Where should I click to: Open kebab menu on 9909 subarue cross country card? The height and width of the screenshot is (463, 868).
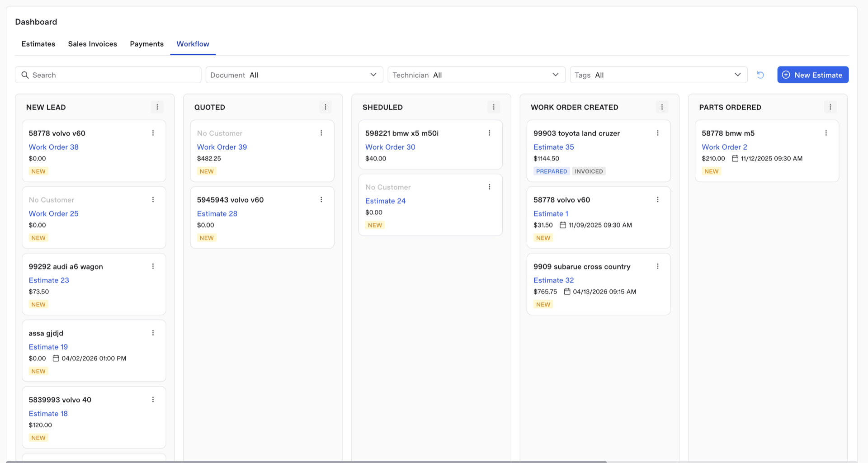[658, 266]
